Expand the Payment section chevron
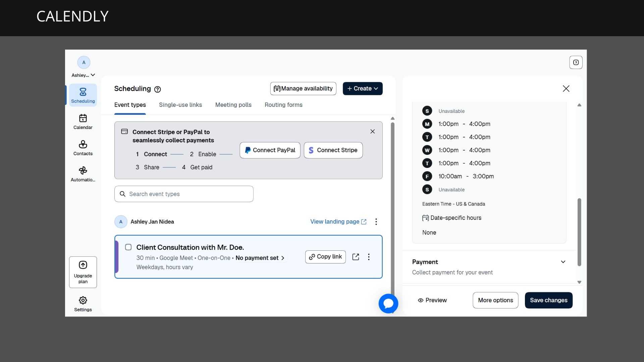644x362 pixels. coord(563,262)
